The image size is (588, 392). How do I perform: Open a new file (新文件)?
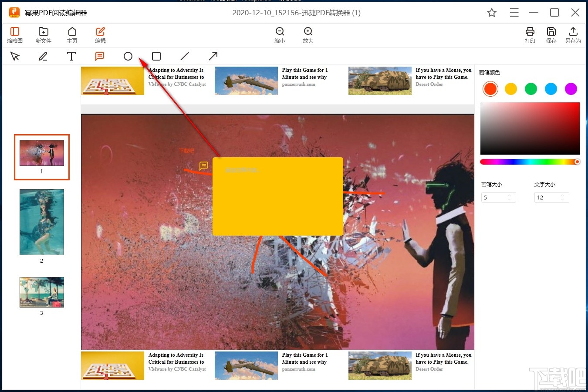click(x=43, y=35)
